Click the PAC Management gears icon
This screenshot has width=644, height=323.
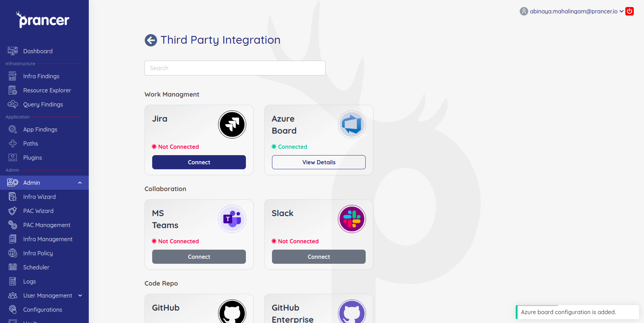pos(13,225)
